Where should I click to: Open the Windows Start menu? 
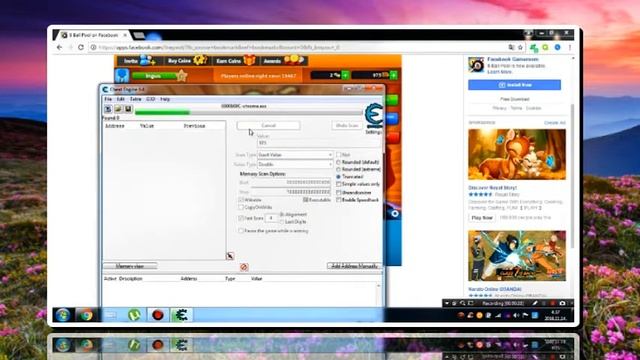tap(62, 315)
